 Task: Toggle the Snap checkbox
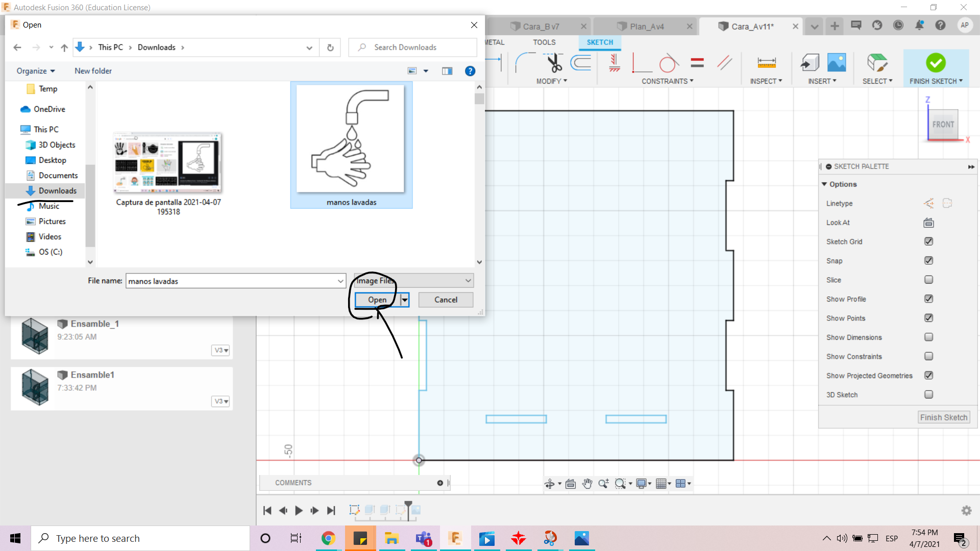pos(929,260)
